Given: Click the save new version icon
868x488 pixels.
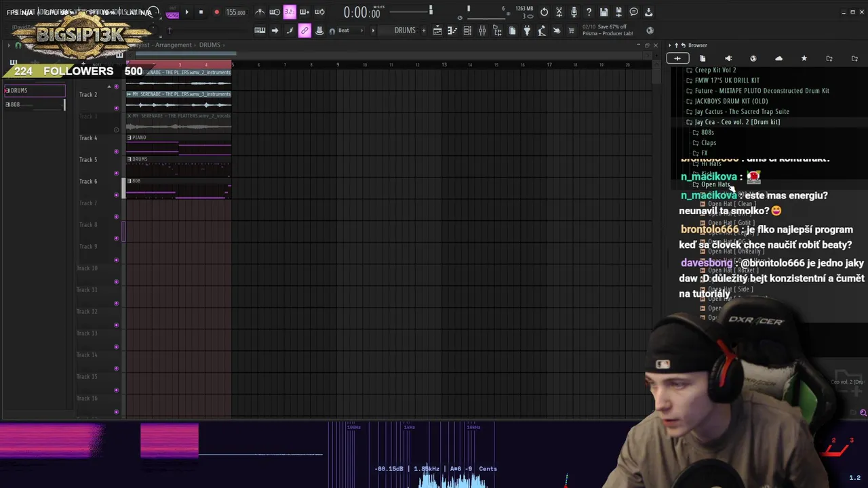Looking at the screenshot, I should 618,12.
